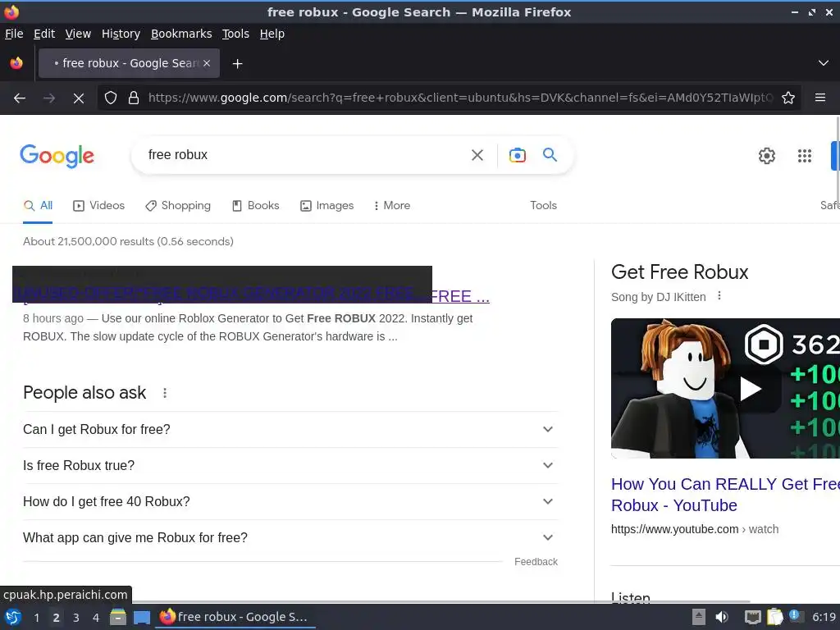840x630 pixels.
Task: Select the All results tab
Action: point(38,206)
